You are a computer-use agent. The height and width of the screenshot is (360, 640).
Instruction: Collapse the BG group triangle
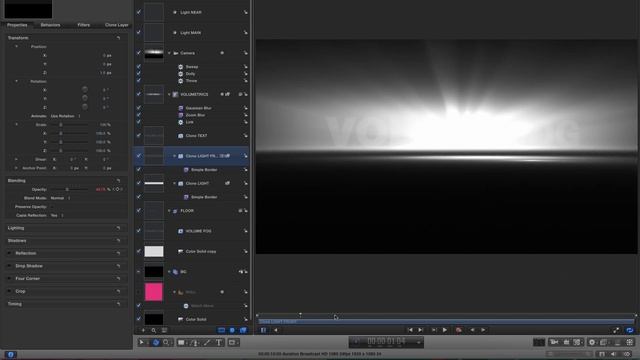tap(169, 272)
